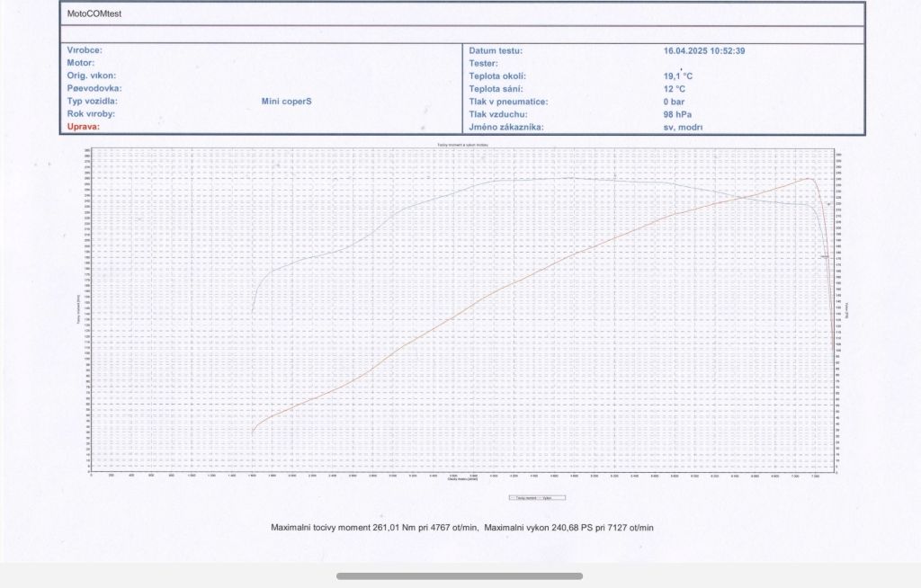Image resolution: width=921 pixels, height=588 pixels.
Task: Click the 'Maximalni tocivy moment 261,01 Nm' text
Action: [374, 527]
